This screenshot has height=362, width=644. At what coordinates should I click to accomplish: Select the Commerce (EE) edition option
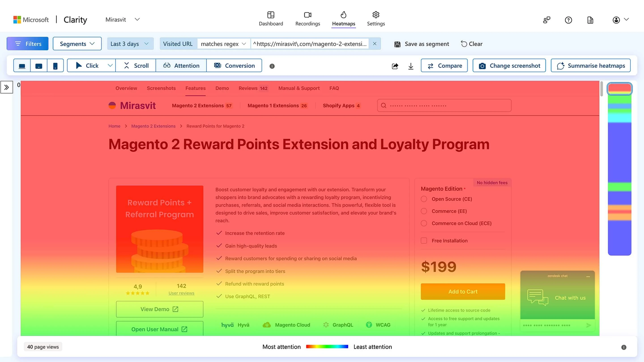[424, 211]
